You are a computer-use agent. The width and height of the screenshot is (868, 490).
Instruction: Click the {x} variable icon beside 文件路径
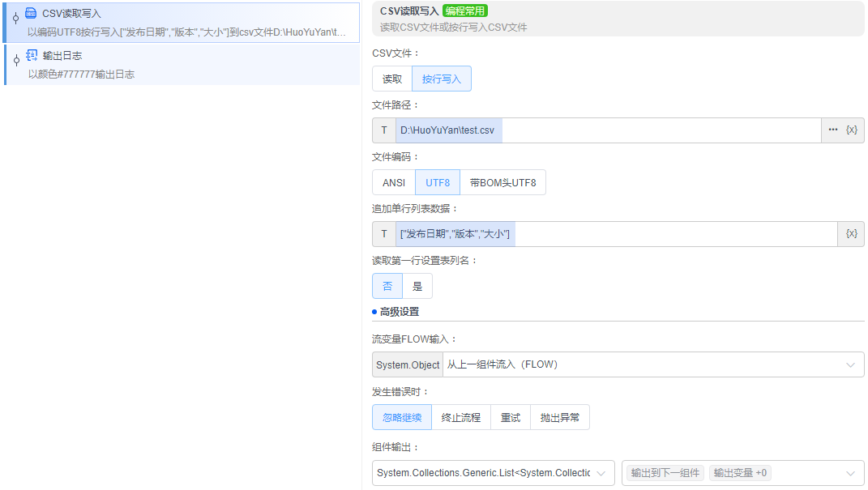pos(850,130)
